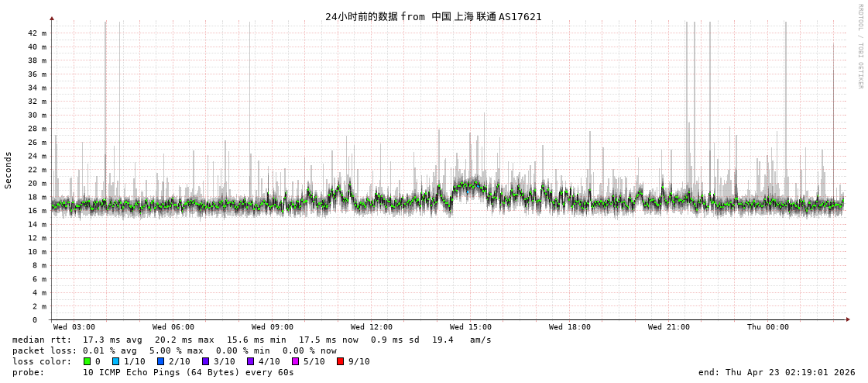Click the 42 m y-axis value

pos(37,33)
